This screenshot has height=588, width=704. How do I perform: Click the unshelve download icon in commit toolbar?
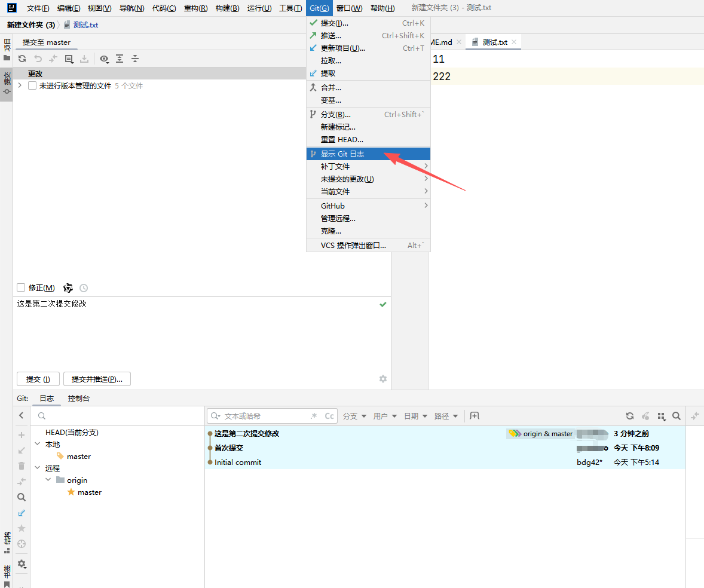pos(84,59)
